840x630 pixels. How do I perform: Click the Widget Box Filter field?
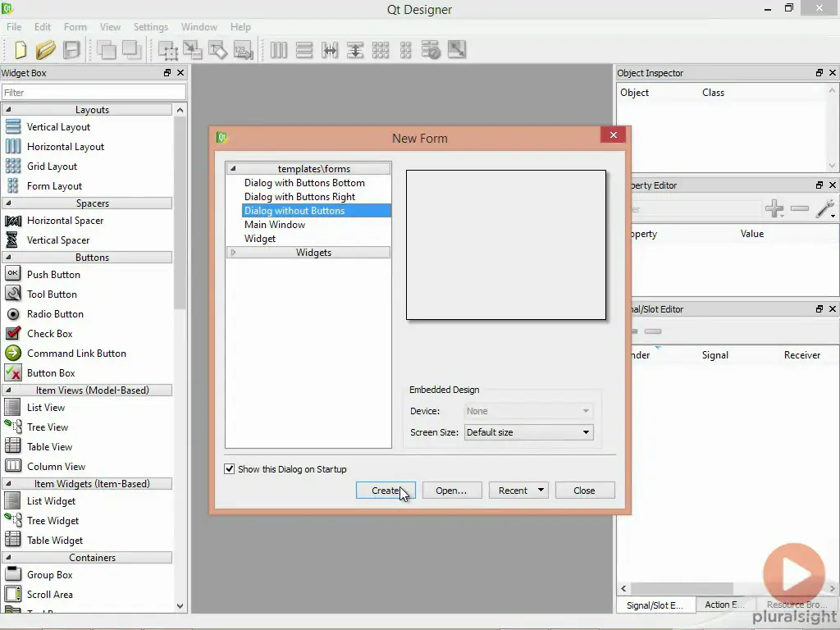93,93
